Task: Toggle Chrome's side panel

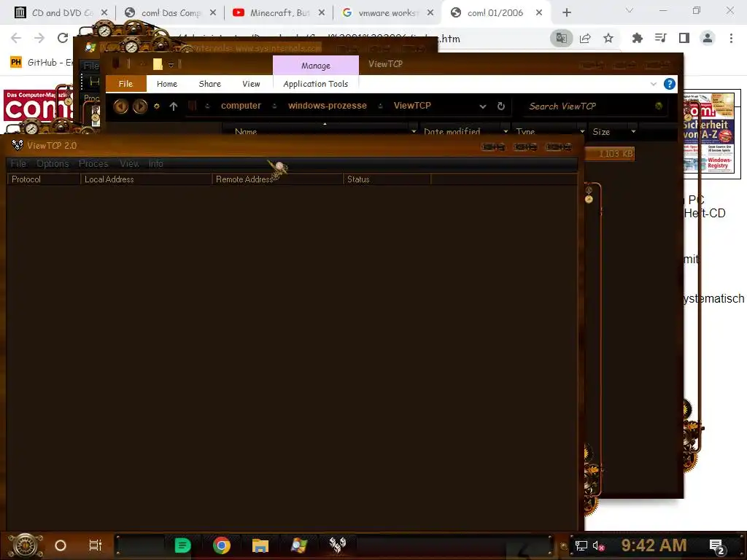Action: click(684, 38)
